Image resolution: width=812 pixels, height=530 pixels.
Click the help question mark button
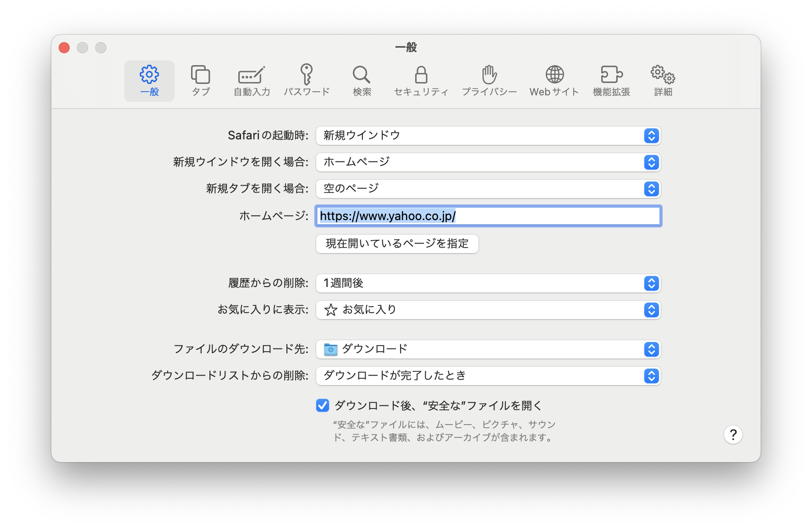click(x=733, y=435)
